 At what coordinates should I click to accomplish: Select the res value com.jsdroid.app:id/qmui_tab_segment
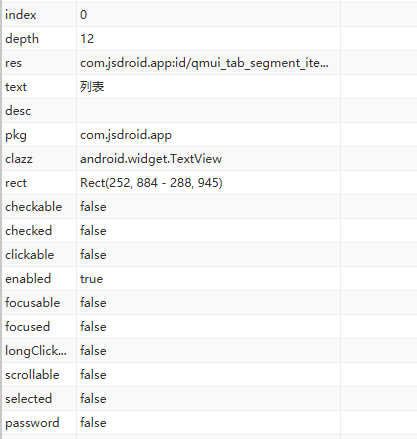pos(204,63)
